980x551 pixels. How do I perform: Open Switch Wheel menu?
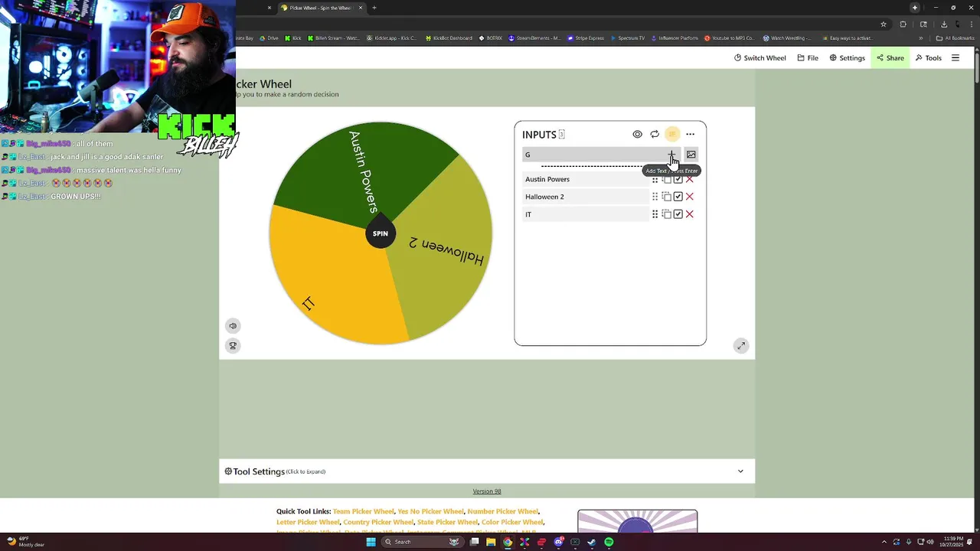(x=759, y=58)
